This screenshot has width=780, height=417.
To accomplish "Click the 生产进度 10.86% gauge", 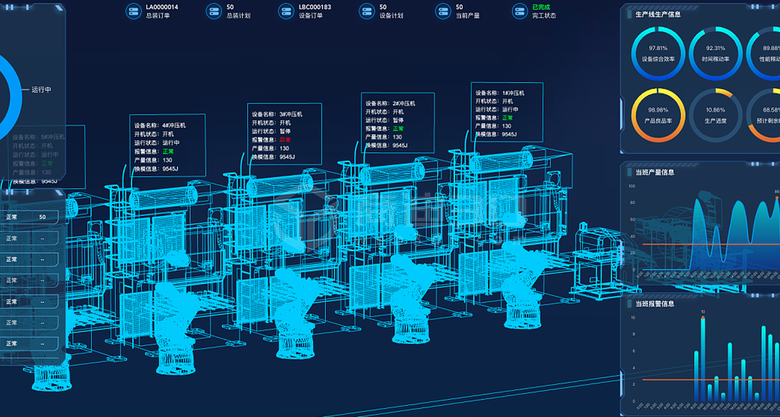I will [x=715, y=115].
